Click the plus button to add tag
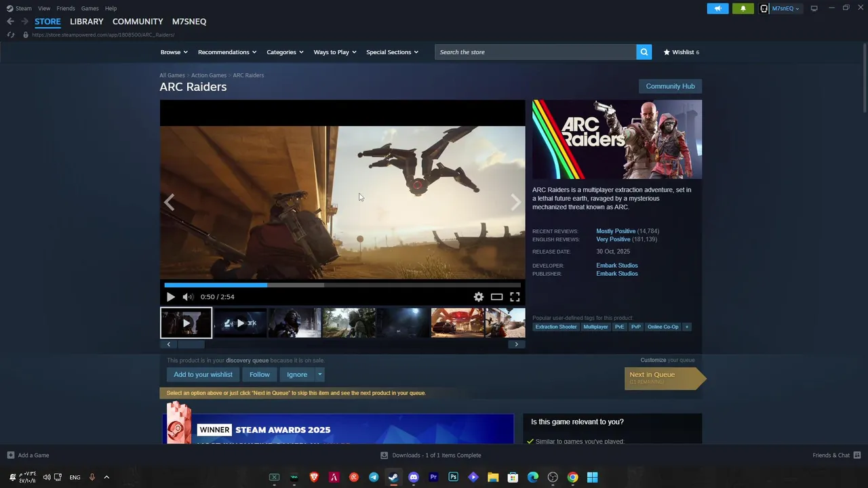This screenshot has width=868, height=488. click(x=686, y=327)
